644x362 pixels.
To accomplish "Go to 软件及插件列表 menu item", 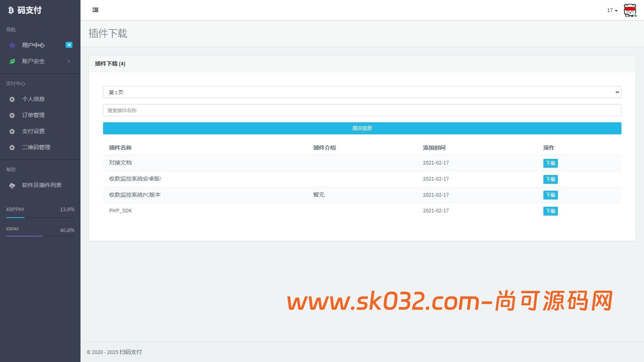I will pos(42,185).
